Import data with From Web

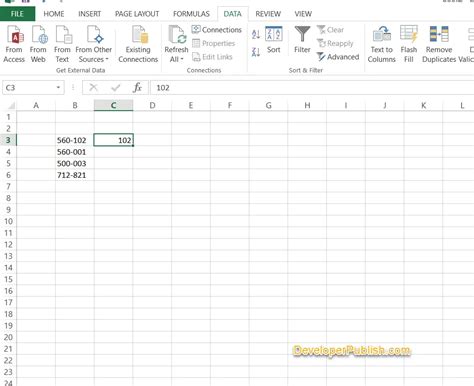38,44
